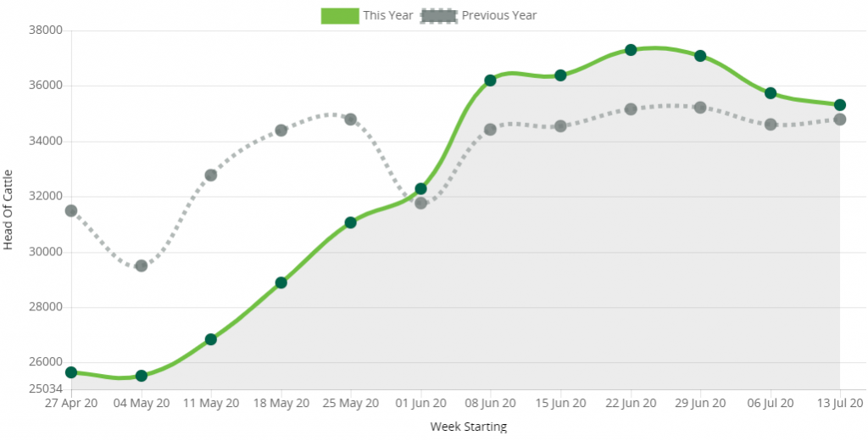This screenshot has height=441, width=868.
Task: Click Previous Year low point at 04 May 20
Action: [x=142, y=265]
